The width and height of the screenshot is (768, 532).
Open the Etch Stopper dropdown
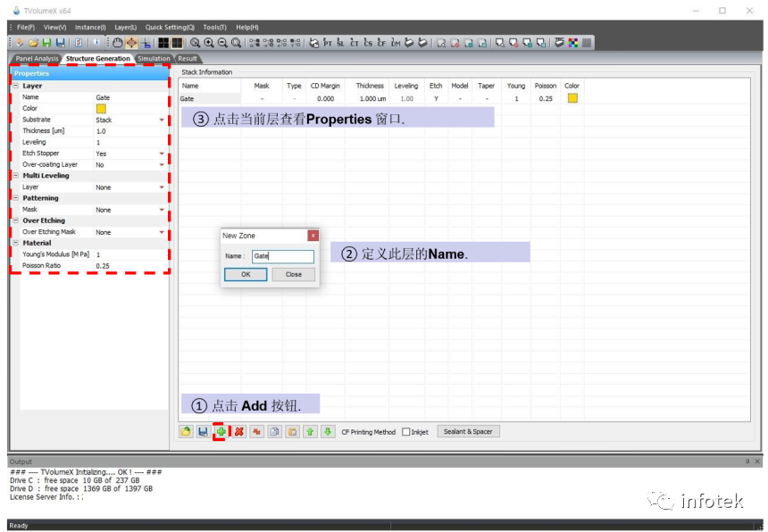coord(162,154)
